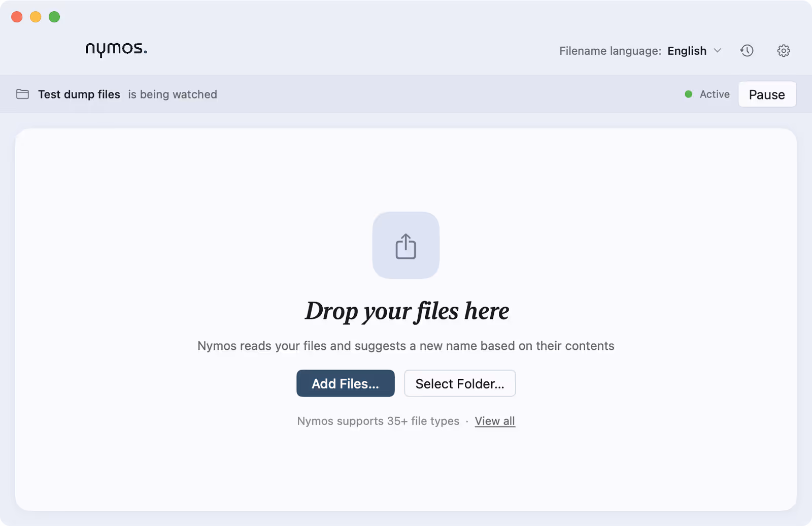Click the Filename language label
This screenshot has height=526, width=812.
tap(610, 51)
